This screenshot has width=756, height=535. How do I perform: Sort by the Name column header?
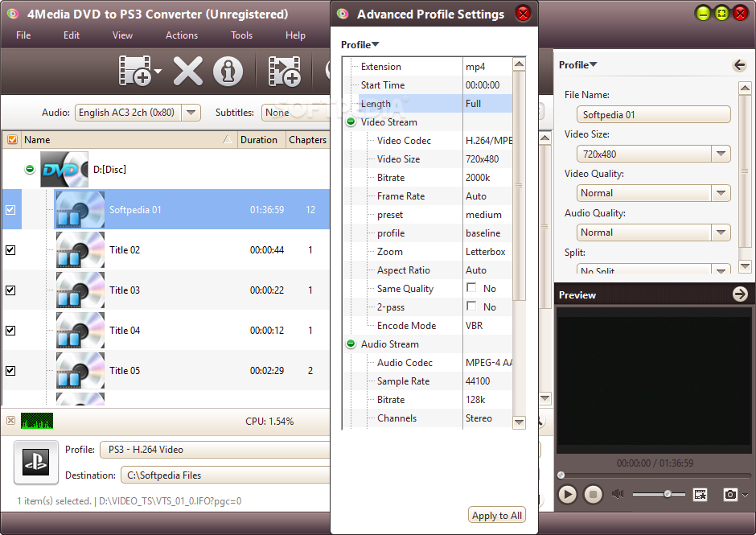[x=128, y=139]
